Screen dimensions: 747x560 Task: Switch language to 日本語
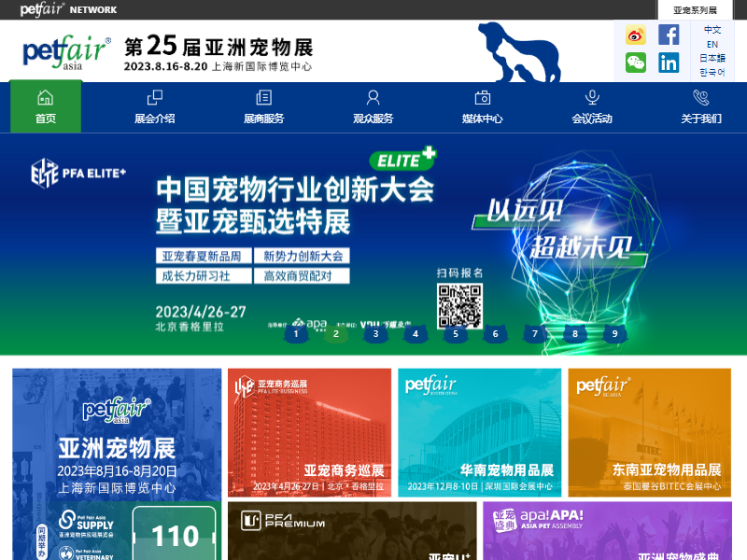pyautogui.click(x=712, y=58)
